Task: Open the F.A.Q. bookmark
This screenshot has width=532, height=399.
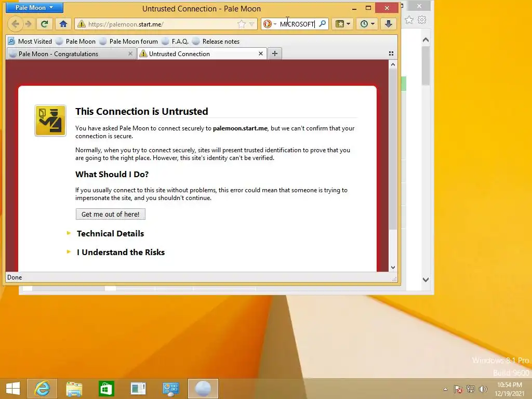Action: click(x=175, y=42)
